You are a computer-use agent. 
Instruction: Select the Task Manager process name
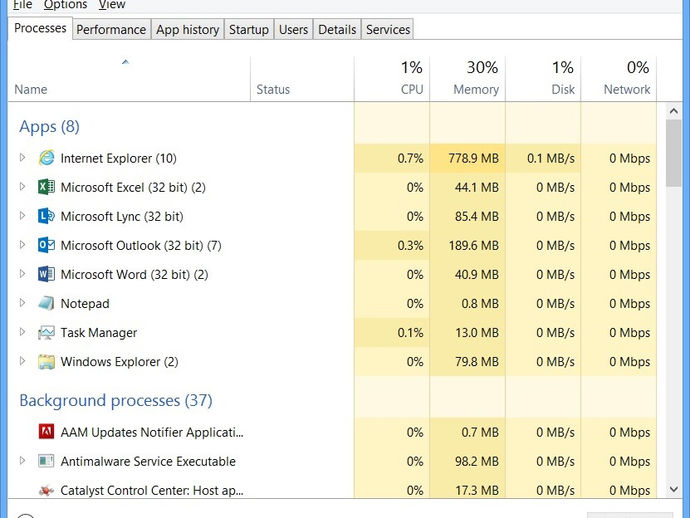(99, 332)
